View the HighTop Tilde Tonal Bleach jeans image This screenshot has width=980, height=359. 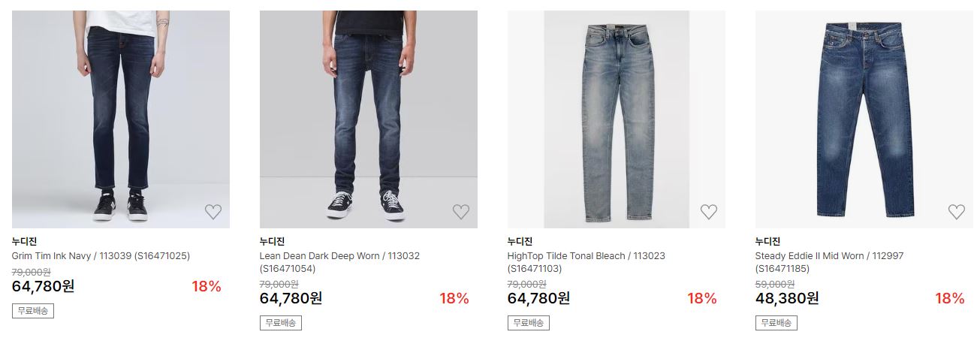(x=617, y=119)
